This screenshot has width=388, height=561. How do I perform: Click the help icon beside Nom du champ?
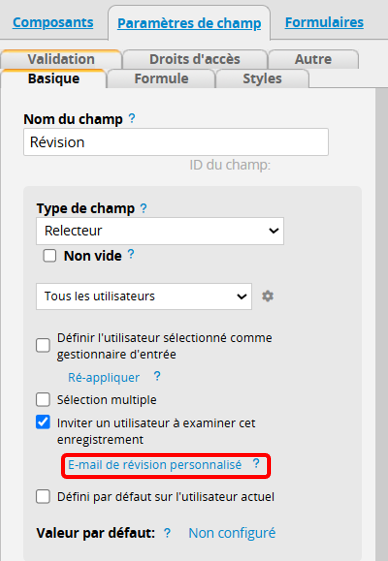pos(132,118)
